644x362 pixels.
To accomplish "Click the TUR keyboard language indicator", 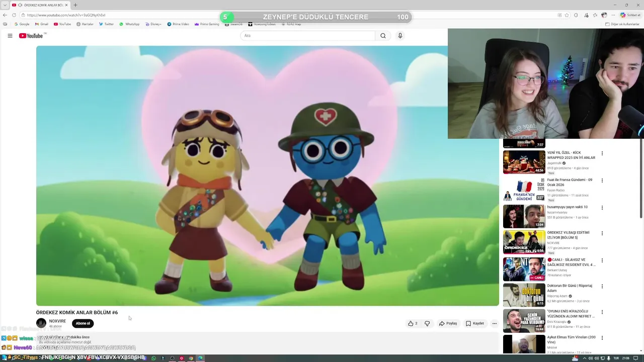I will click(616, 358).
